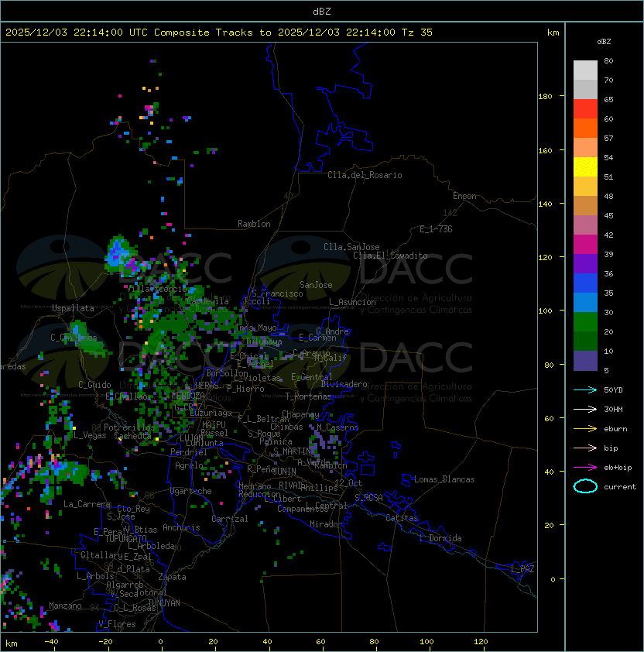Click the 'current' legend label

(620, 486)
